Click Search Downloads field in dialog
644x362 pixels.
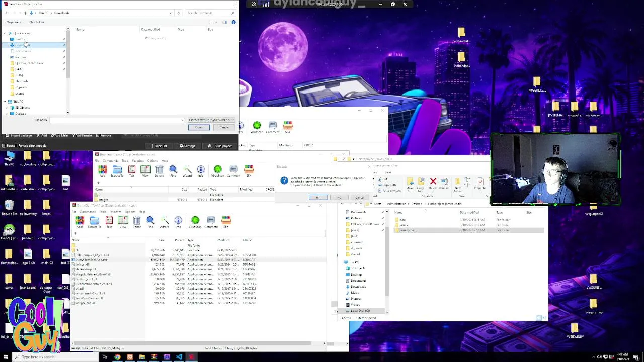[212, 13]
